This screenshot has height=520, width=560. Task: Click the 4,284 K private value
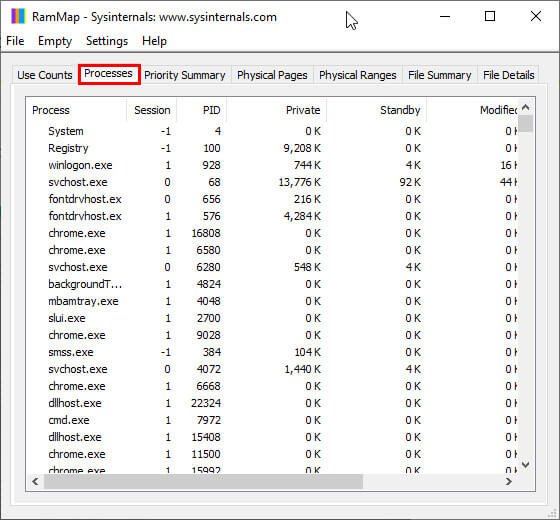click(x=302, y=216)
